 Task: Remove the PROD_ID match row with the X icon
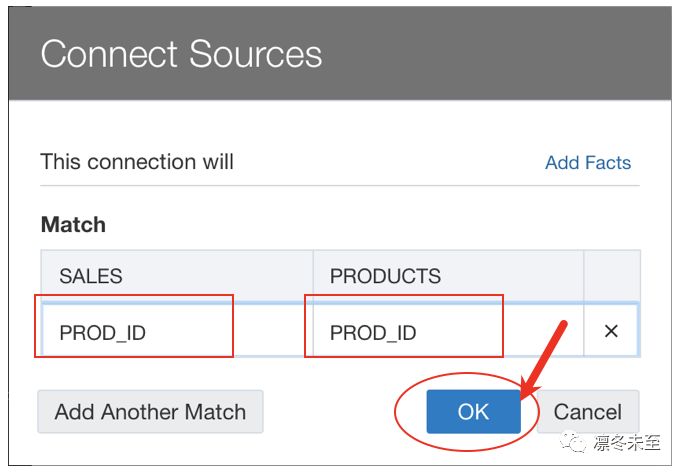click(611, 331)
